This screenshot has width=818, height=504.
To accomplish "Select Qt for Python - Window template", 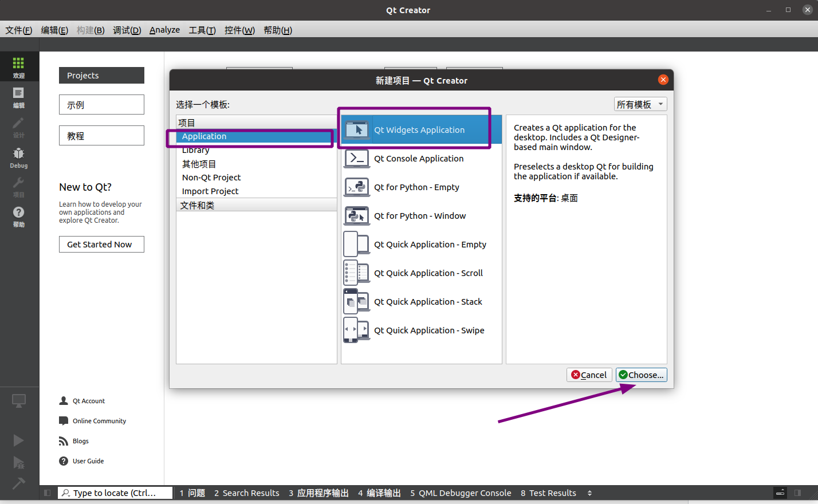I will click(420, 216).
